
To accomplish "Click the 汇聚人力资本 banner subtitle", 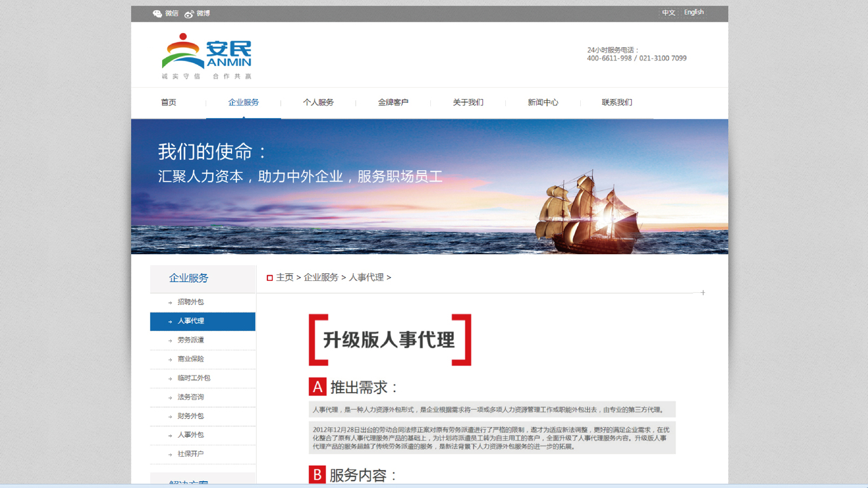I will click(x=300, y=177).
